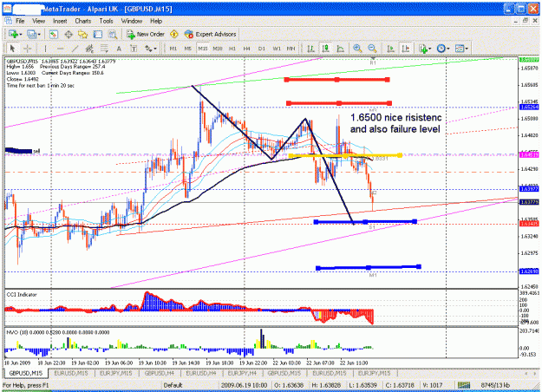Viewport: 542px width, 392px height.
Task: Switch chart to M30 timeframe
Action: tap(217, 49)
